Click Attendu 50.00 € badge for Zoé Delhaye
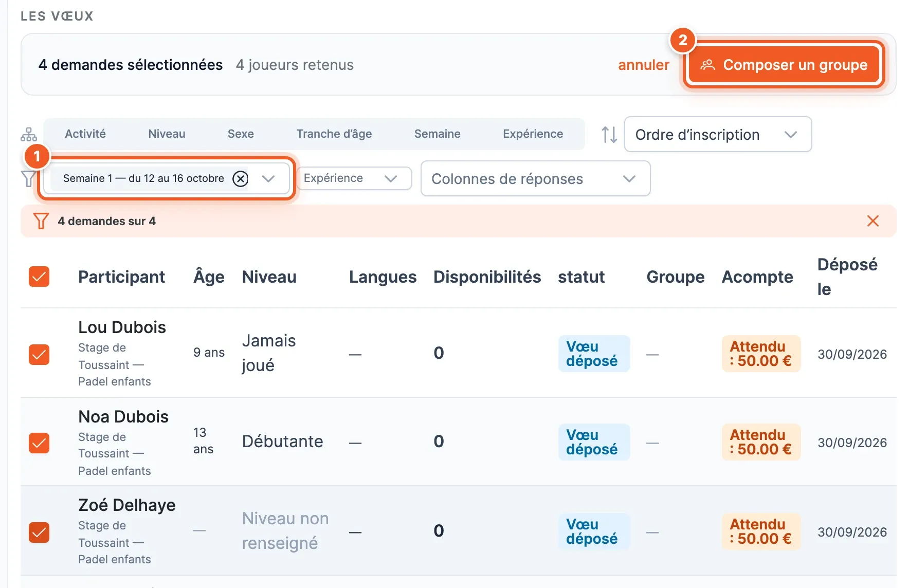Image resolution: width=909 pixels, height=588 pixels. click(761, 531)
